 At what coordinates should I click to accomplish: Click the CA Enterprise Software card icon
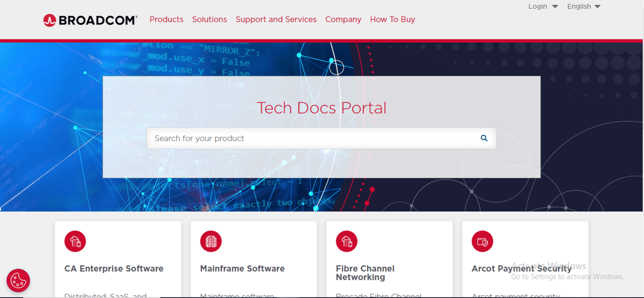click(x=75, y=242)
